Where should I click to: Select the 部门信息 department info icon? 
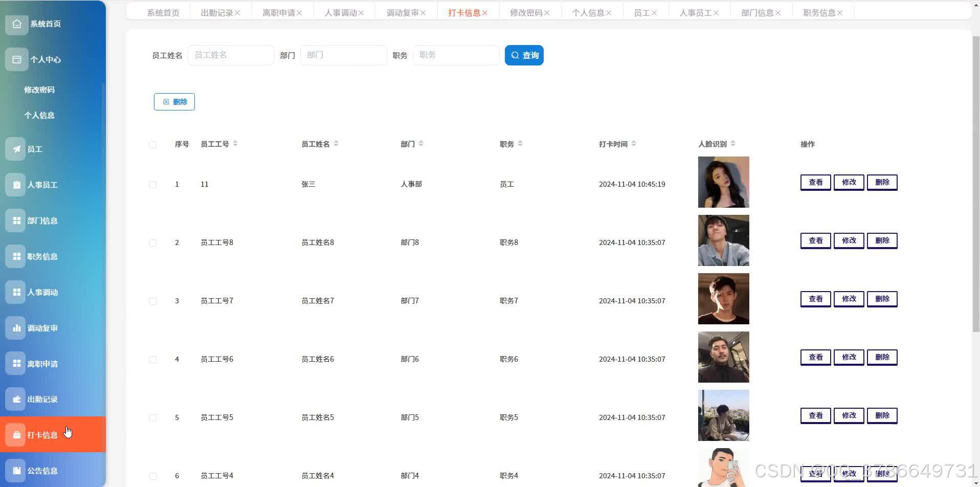(x=16, y=220)
